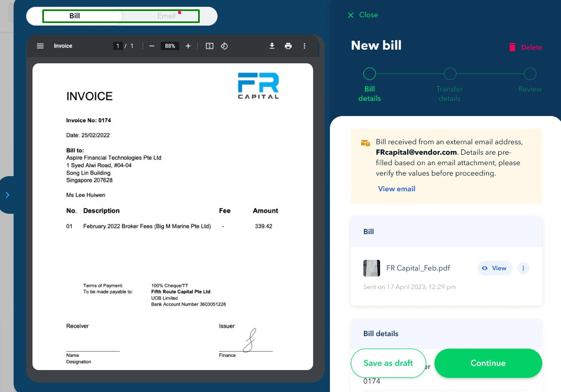Click the trash icon next to Delete
The height and width of the screenshot is (392, 561).
(x=512, y=47)
